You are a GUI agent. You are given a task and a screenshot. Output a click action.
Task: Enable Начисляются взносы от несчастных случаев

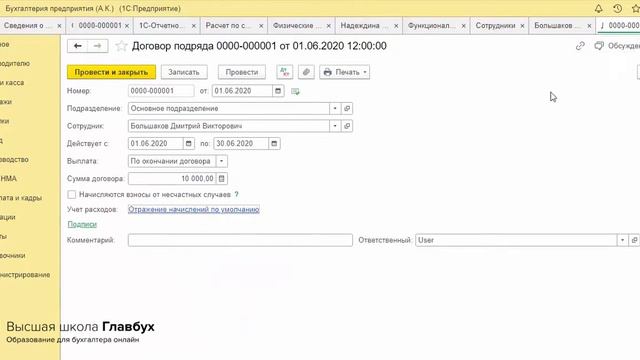click(x=72, y=195)
